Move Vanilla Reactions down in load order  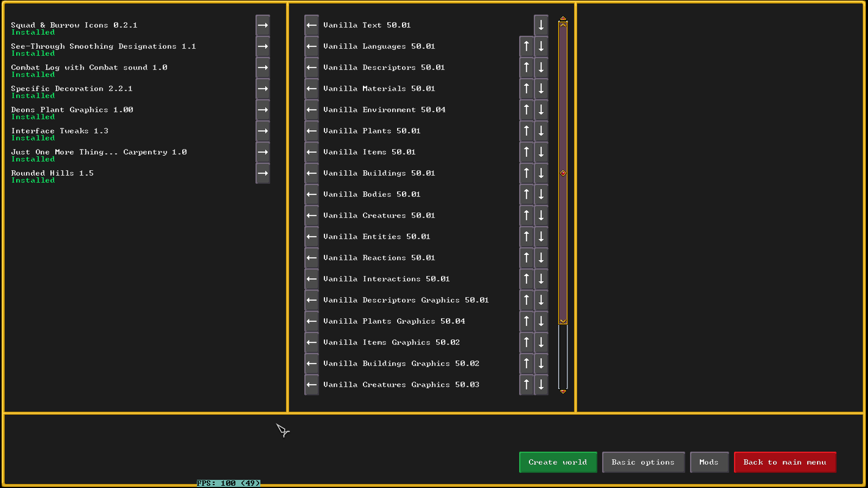point(541,258)
